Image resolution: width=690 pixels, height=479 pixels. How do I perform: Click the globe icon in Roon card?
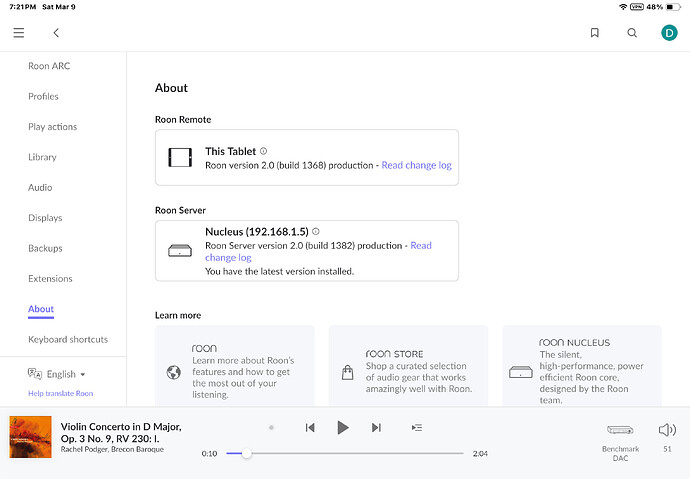pyautogui.click(x=173, y=372)
